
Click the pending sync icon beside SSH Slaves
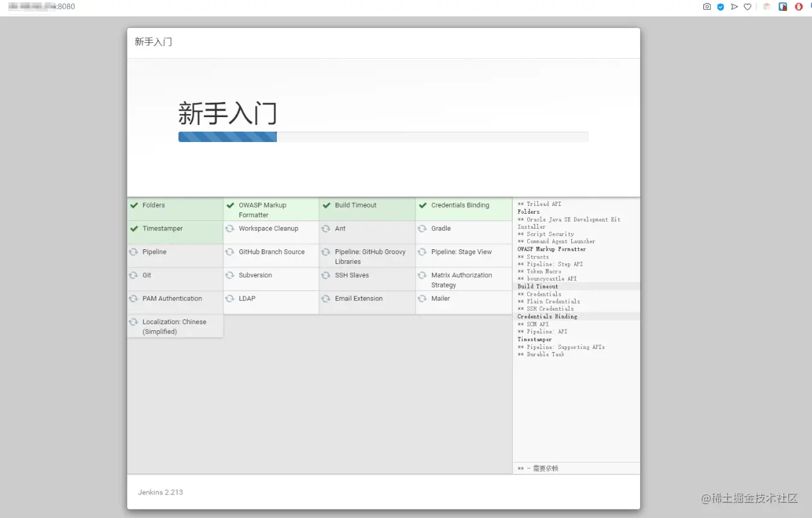tap(326, 275)
